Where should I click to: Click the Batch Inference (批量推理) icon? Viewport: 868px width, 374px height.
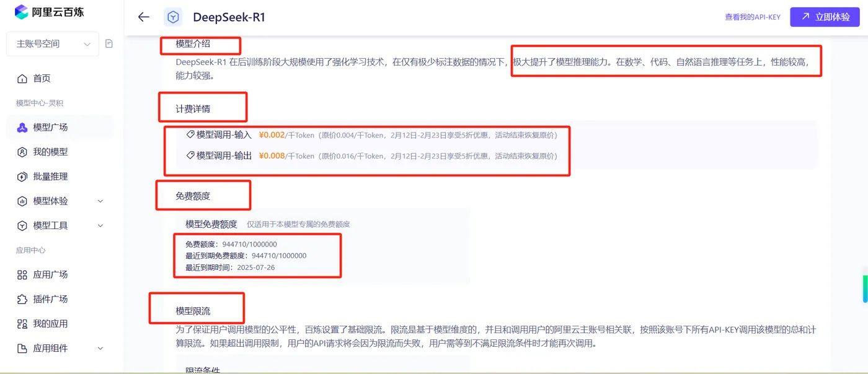(x=22, y=176)
